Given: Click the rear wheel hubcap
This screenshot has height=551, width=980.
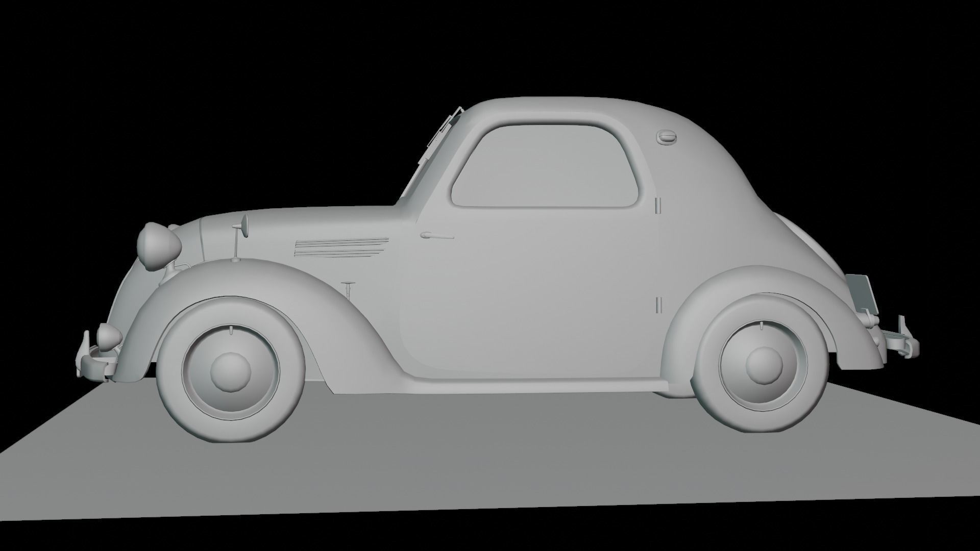Looking at the screenshot, I should point(764,366).
